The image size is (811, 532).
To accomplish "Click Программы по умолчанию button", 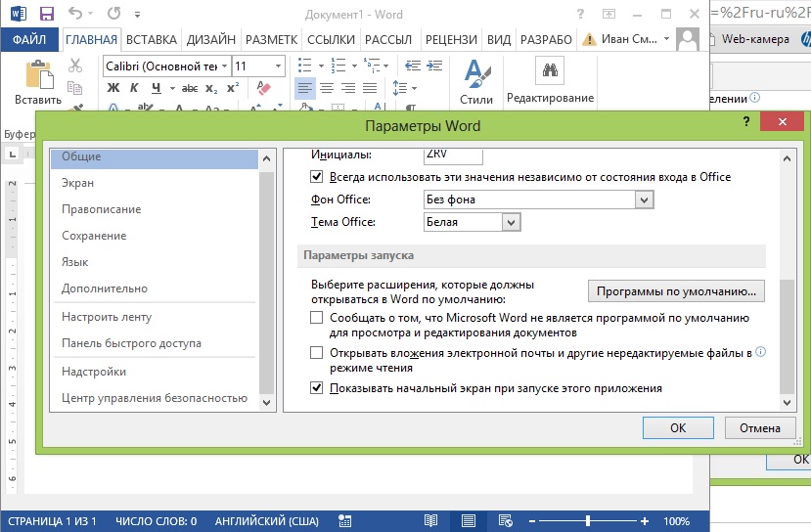I will pos(676,291).
